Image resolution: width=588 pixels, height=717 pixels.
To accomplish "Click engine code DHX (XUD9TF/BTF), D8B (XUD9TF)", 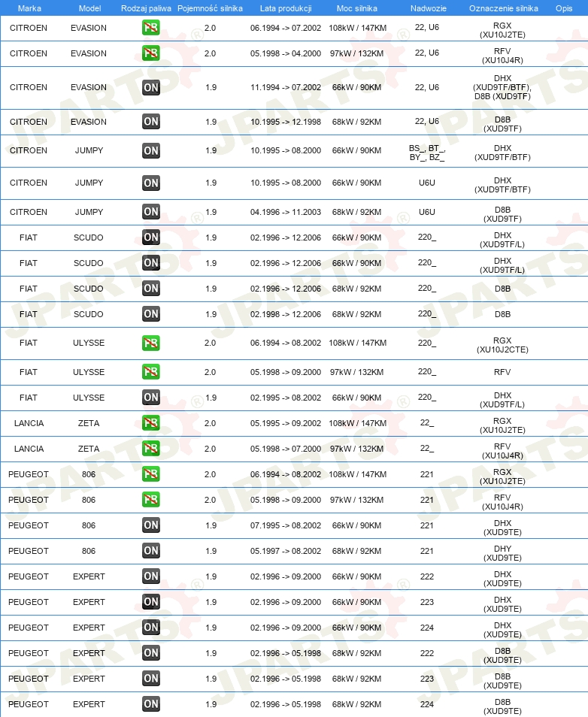I will click(x=502, y=87).
